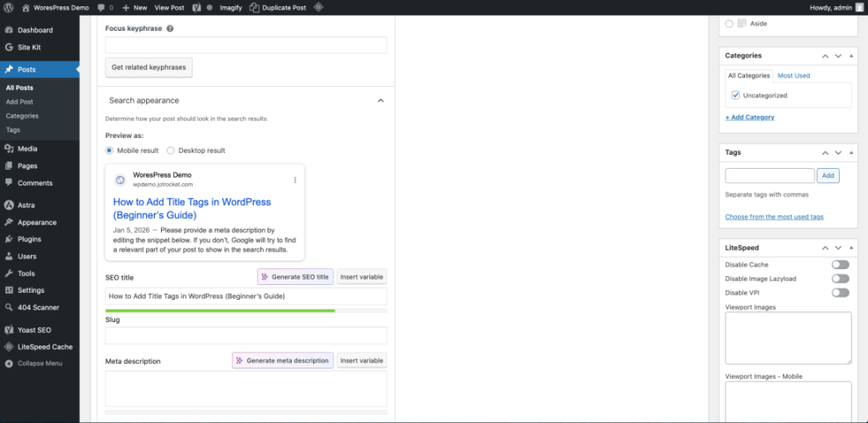Screen dimensions: 868x423
Task: Move the LiteSpeed panel up
Action: click(826, 248)
